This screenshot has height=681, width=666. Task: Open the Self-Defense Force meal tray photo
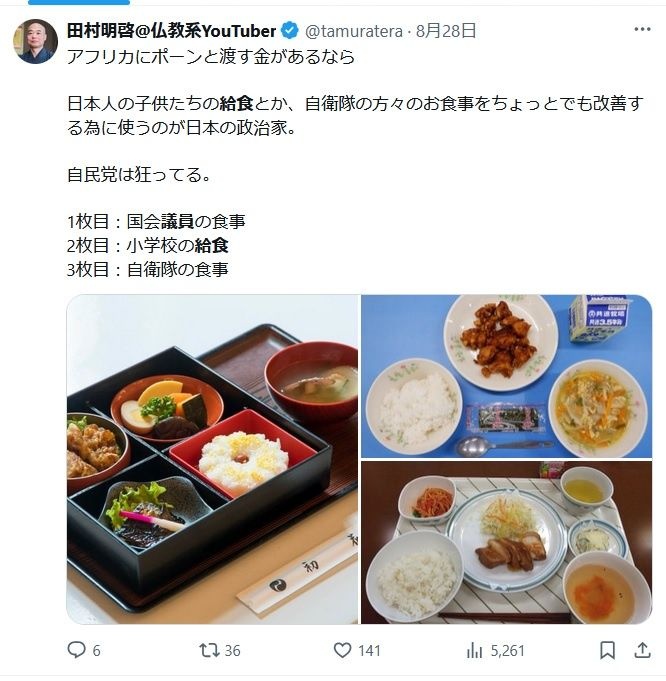(x=507, y=542)
